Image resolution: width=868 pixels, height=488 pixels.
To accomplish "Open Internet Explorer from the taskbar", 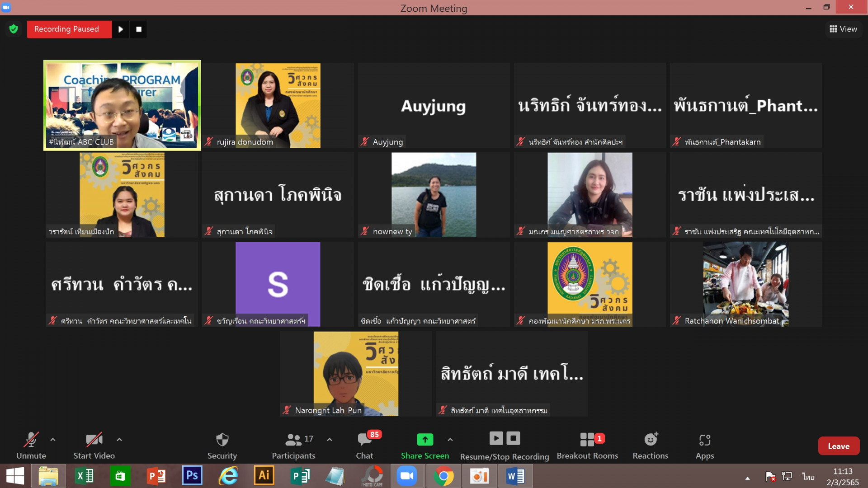I will coord(228,476).
